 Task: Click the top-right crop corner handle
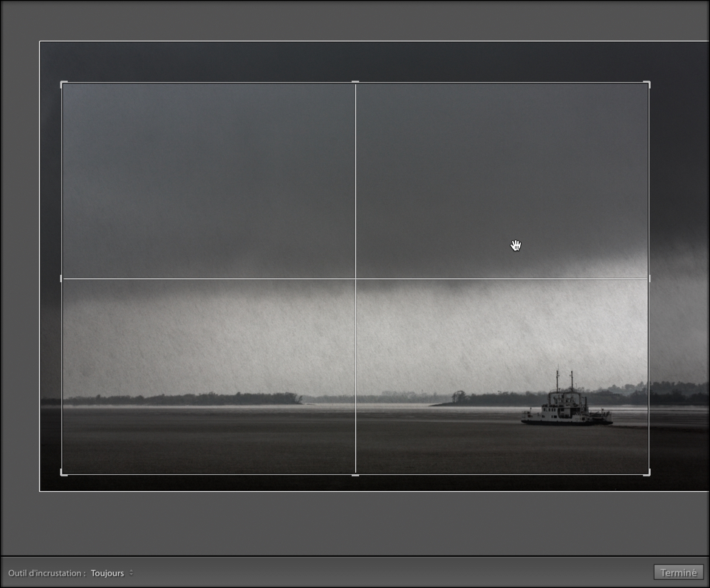(647, 84)
